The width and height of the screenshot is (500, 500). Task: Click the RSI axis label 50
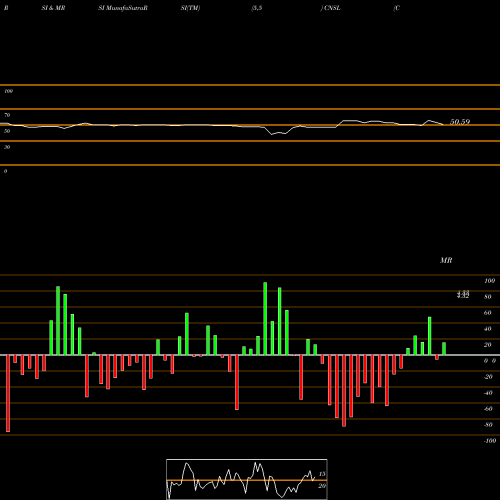7,131
